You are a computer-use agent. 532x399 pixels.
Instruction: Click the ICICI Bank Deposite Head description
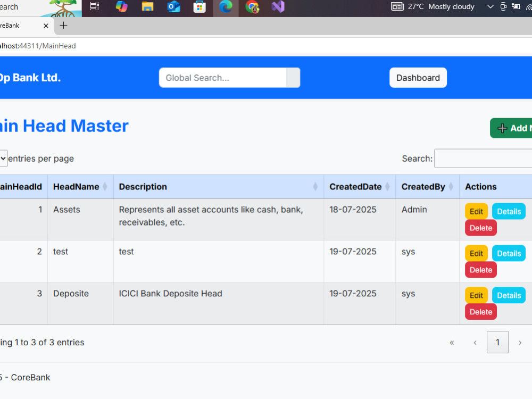(x=170, y=294)
